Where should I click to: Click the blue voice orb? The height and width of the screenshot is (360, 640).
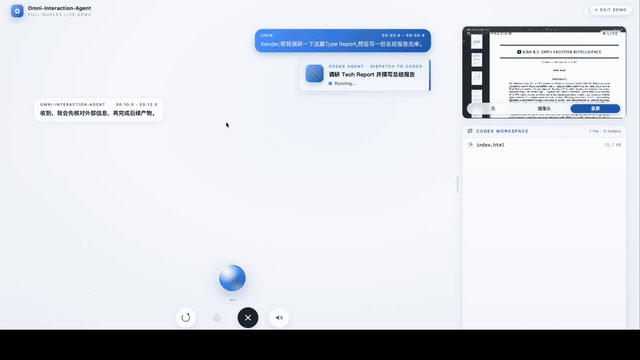[x=232, y=278]
